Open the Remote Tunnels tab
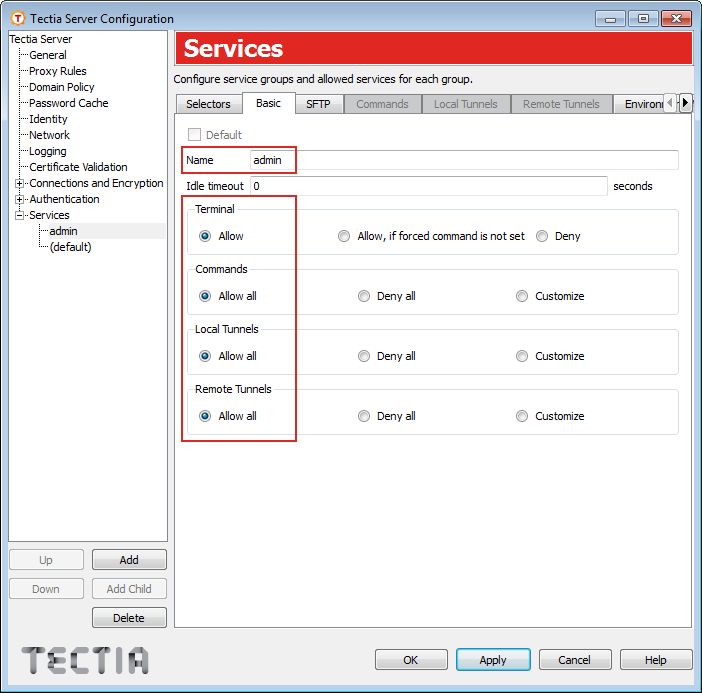 pyautogui.click(x=561, y=104)
